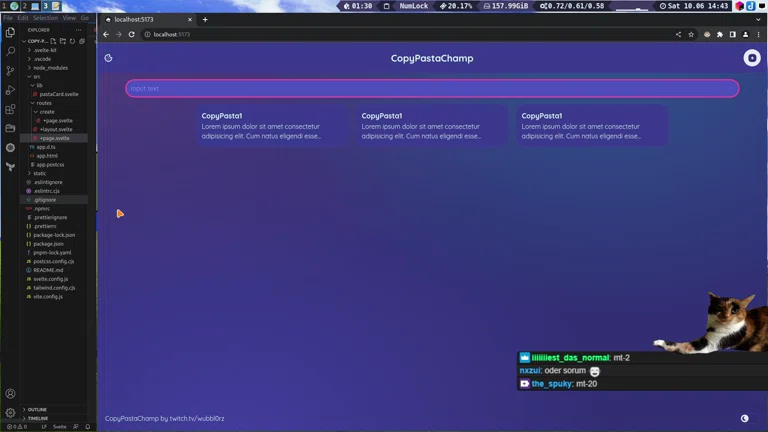Open the Run and Debug view
The height and width of the screenshot is (432, 768).
click(x=10, y=90)
